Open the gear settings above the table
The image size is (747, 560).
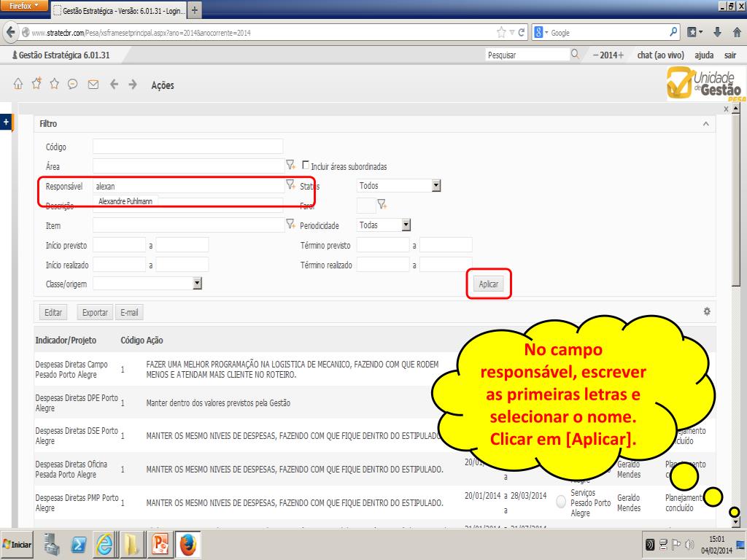point(707,311)
